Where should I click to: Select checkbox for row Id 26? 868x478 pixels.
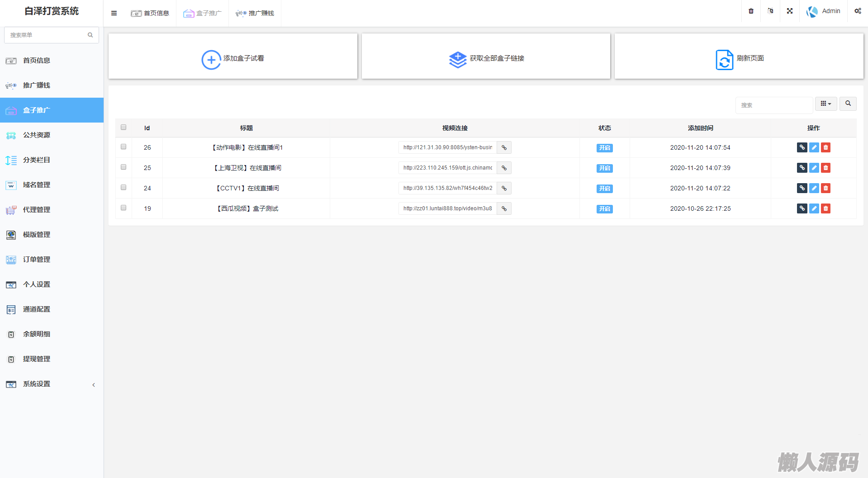point(123,147)
